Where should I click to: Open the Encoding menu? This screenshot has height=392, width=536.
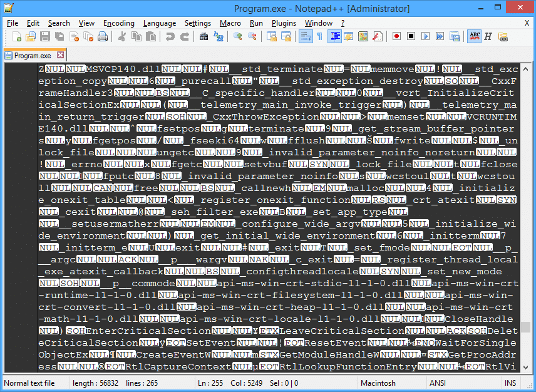click(118, 23)
